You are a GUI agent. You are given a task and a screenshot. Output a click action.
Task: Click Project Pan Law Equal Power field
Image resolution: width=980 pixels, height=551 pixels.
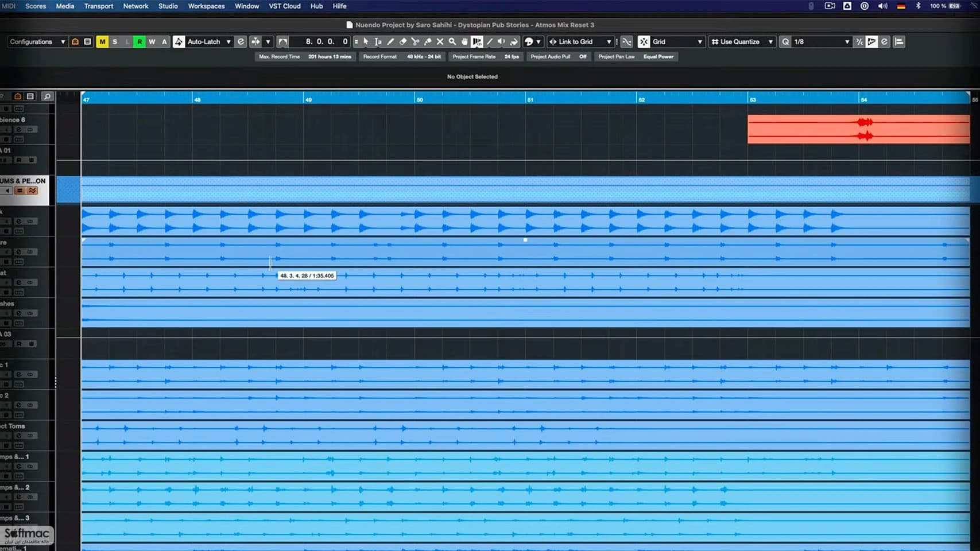pos(636,56)
